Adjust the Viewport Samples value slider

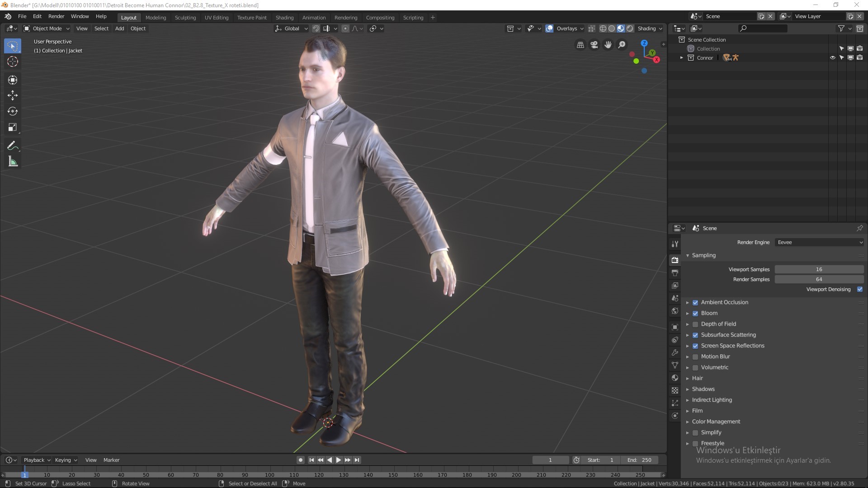click(x=819, y=269)
